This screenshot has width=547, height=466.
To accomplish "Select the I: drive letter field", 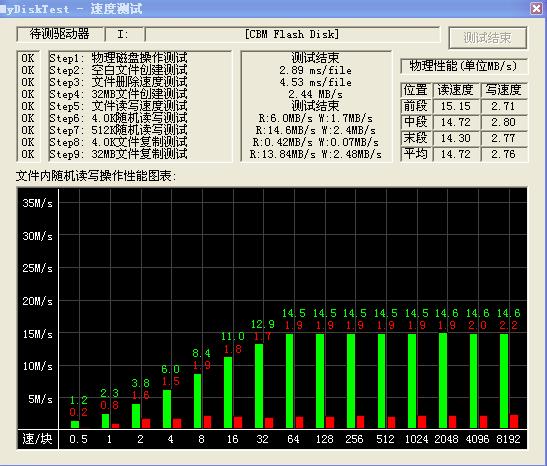I will [125, 34].
